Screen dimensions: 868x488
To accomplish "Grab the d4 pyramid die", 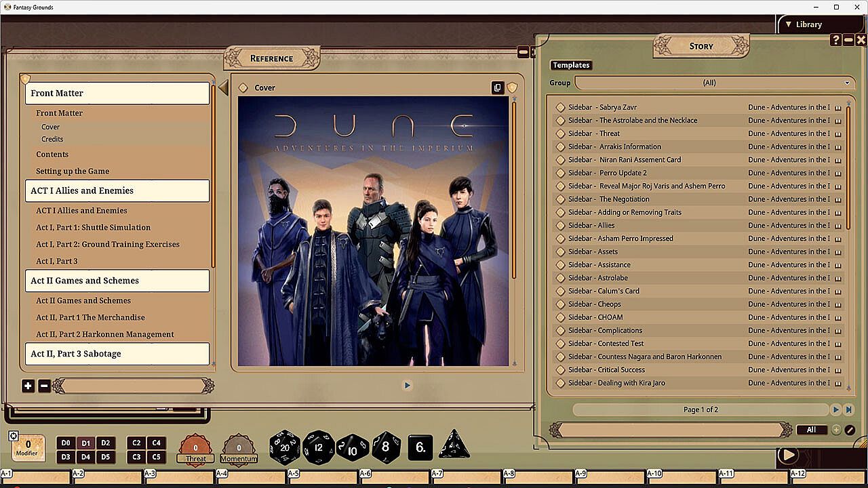I will (454, 445).
